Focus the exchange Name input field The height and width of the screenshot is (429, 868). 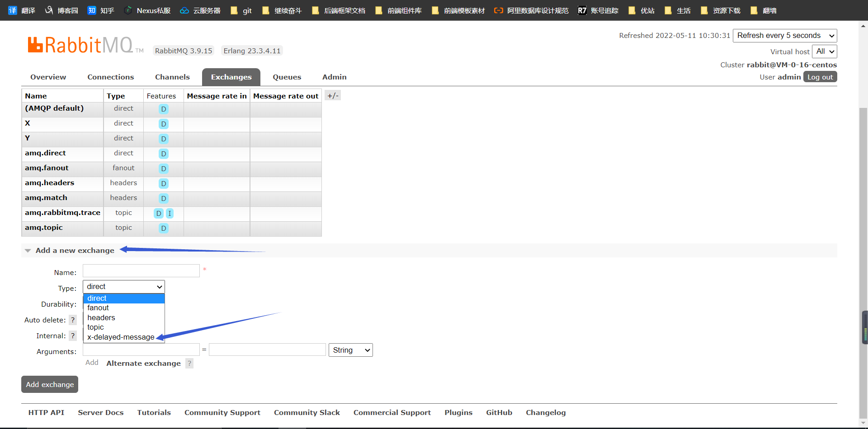pyautogui.click(x=141, y=271)
